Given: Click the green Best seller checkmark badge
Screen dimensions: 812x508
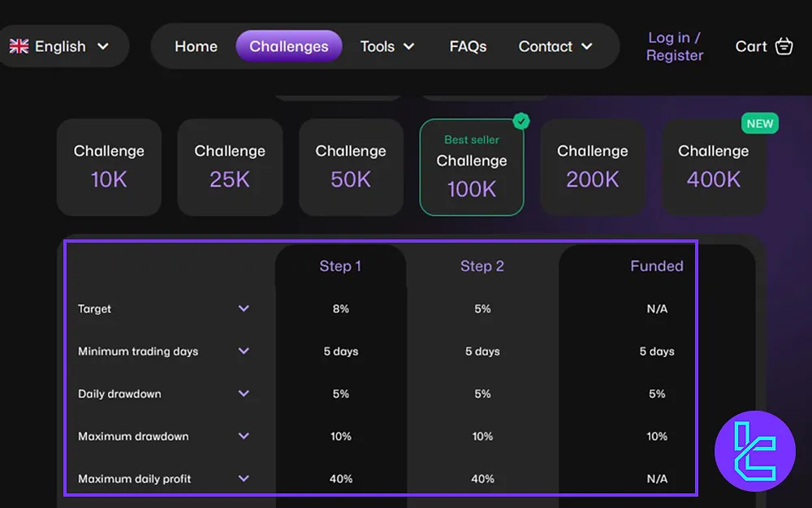Looking at the screenshot, I should (521, 122).
